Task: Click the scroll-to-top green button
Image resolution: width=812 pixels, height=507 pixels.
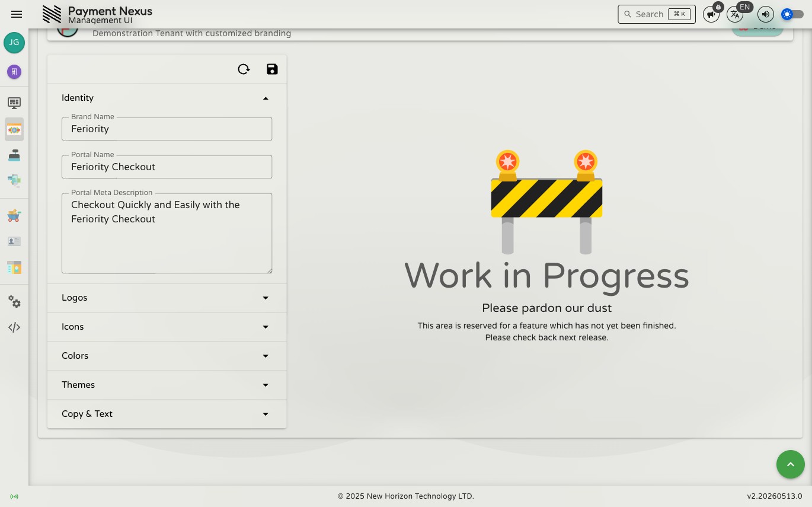Action: [x=791, y=464]
